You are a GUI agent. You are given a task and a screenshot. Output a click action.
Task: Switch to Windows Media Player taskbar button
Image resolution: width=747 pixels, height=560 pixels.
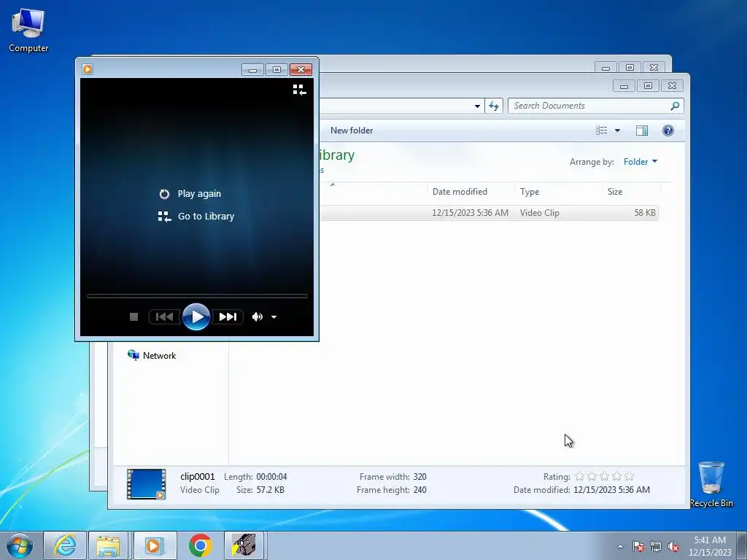point(155,545)
